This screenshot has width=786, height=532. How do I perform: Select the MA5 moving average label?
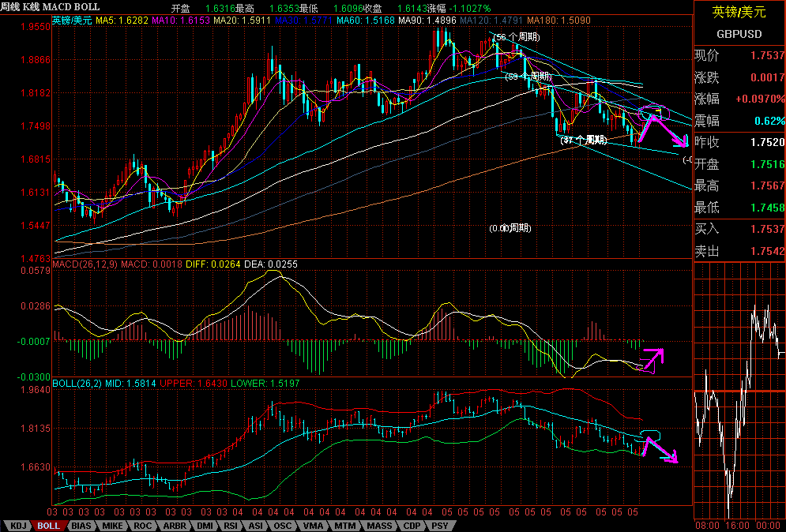(x=122, y=21)
